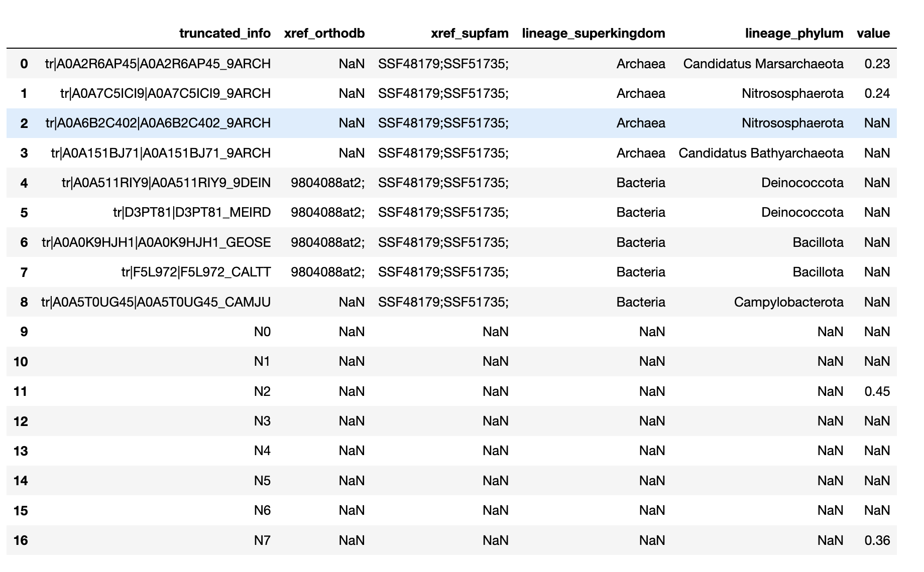Click N1 in truncated_info column
The width and height of the screenshot is (924, 572).
click(262, 361)
